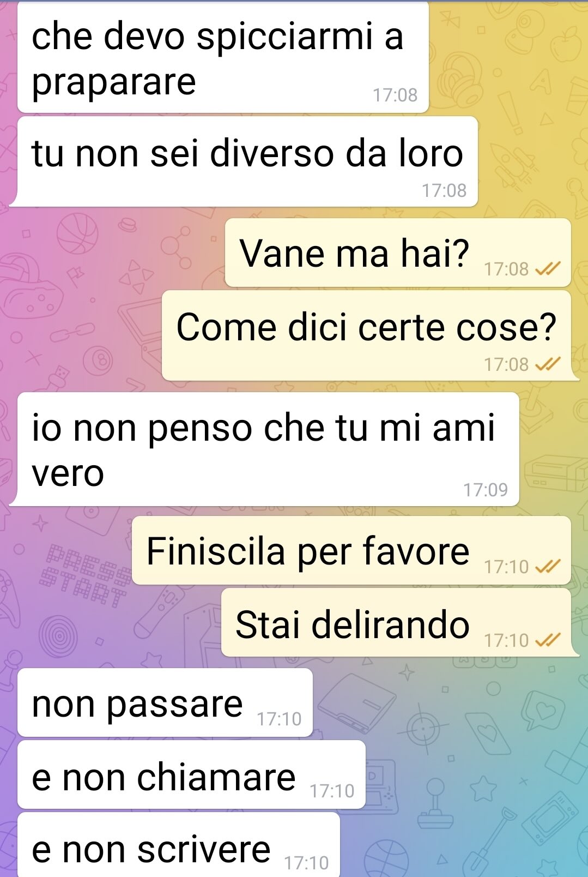Tap the double-check icon on 'Come dici certe cose?'
The image size is (588, 877).
tap(548, 364)
